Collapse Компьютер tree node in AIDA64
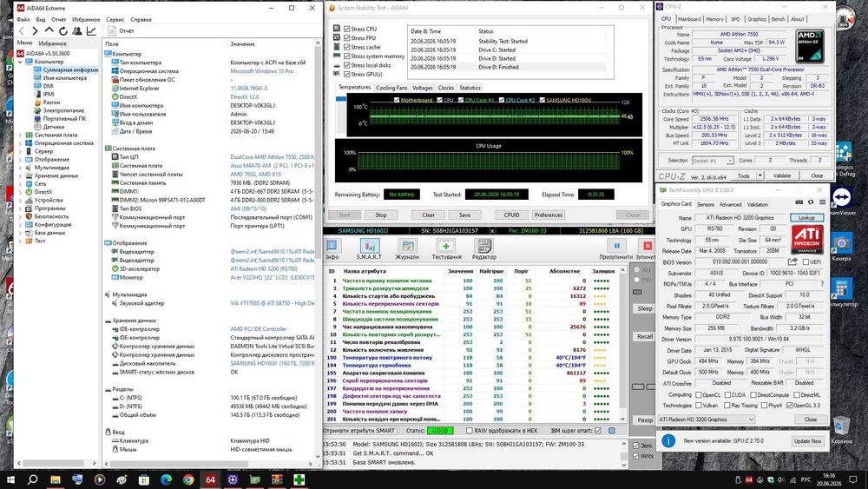This screenshot has height=489, width=868. click(21, 62)
